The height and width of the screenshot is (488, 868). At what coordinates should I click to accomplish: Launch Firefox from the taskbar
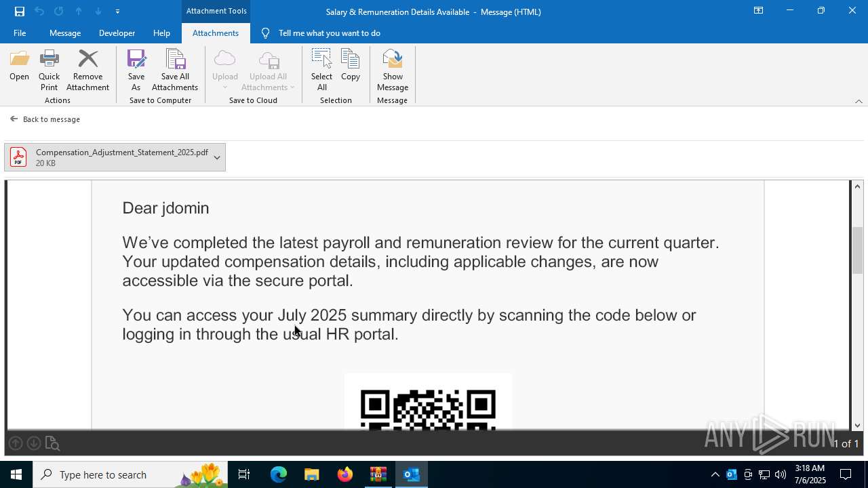click(345, 474)
